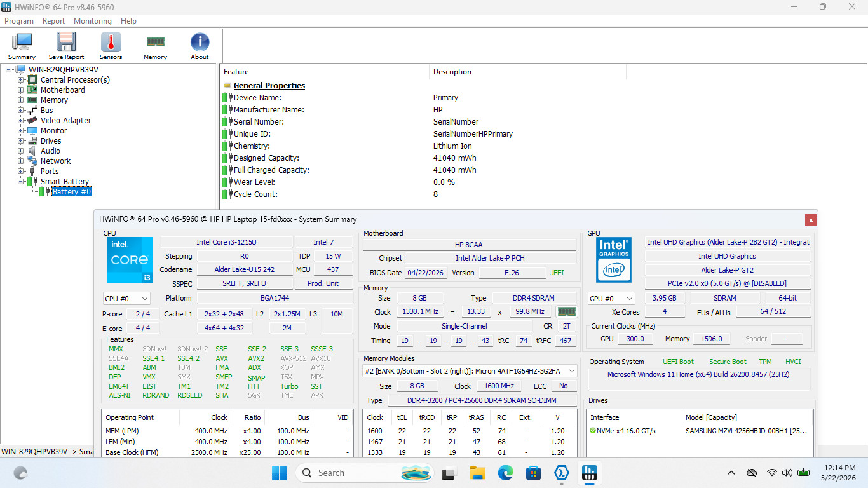Screen dimensions: 868x488
Task: Open the memory module slot dropdown
Action: click(x=470, y=371)
